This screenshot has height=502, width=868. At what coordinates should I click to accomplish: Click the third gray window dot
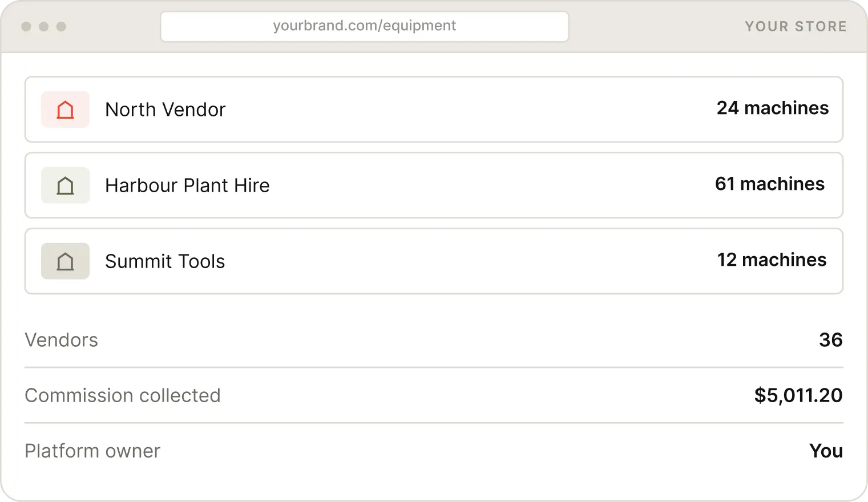click(x=62, y=26)
